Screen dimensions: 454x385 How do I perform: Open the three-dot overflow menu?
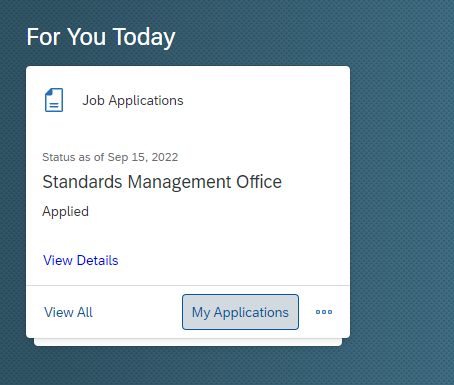[x=324, y=312]
